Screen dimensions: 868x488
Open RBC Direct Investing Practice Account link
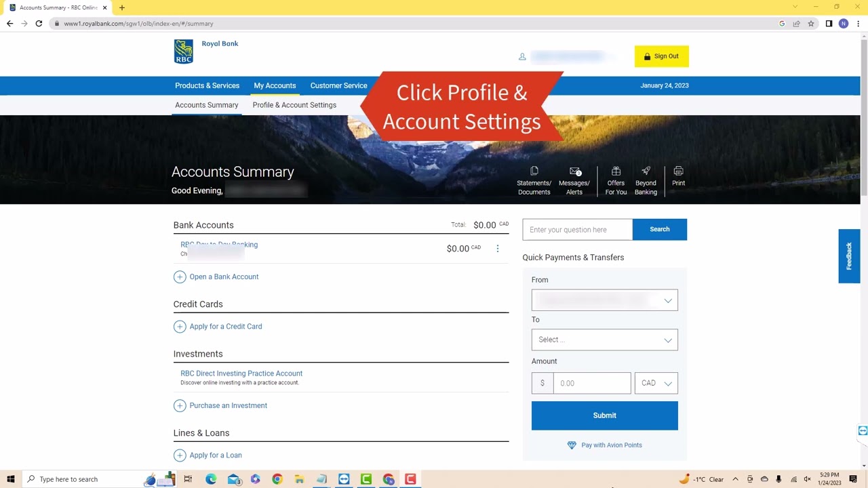coord(241,373)
